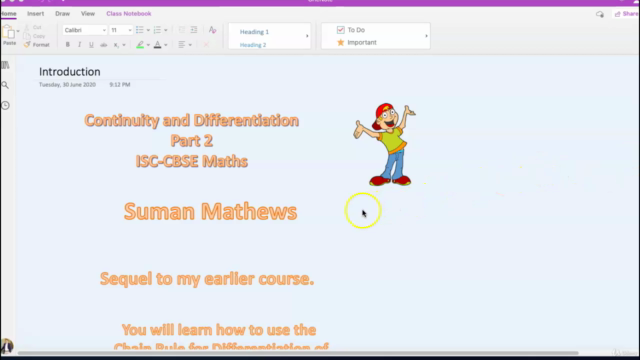Switch to the View tab
Screen dimensions: 640x360
click(x=88, y=13)
